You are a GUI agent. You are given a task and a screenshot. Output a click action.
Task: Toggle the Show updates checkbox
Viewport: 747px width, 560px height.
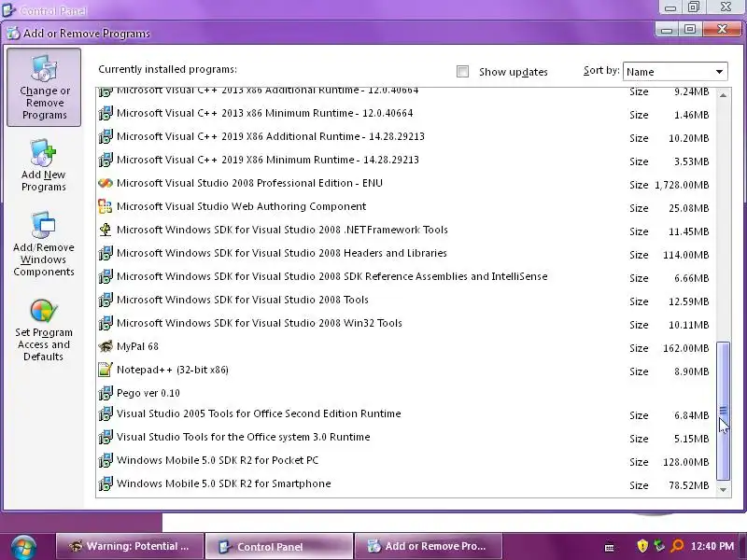click(x=462, y=72)
